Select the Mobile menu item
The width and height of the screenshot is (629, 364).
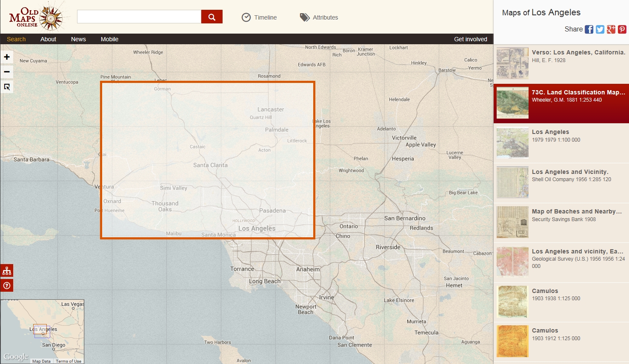tap(109, 39)
